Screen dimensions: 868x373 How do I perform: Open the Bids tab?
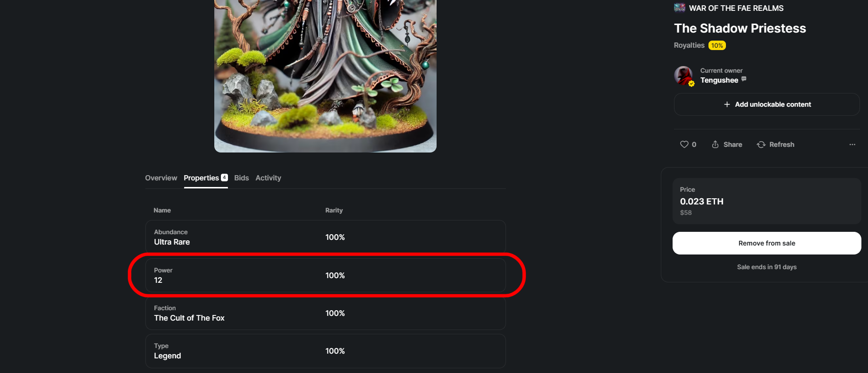[241, 178]
